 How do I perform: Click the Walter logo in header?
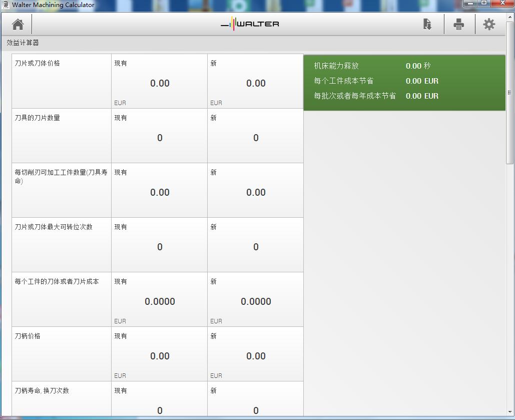click(x=250, y=24)
